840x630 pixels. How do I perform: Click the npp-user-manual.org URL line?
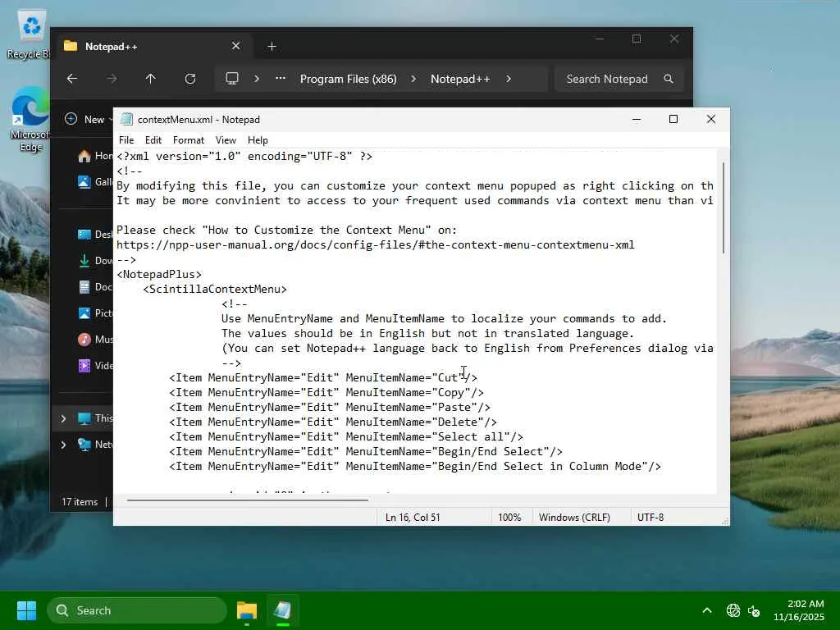click(376, 244)
